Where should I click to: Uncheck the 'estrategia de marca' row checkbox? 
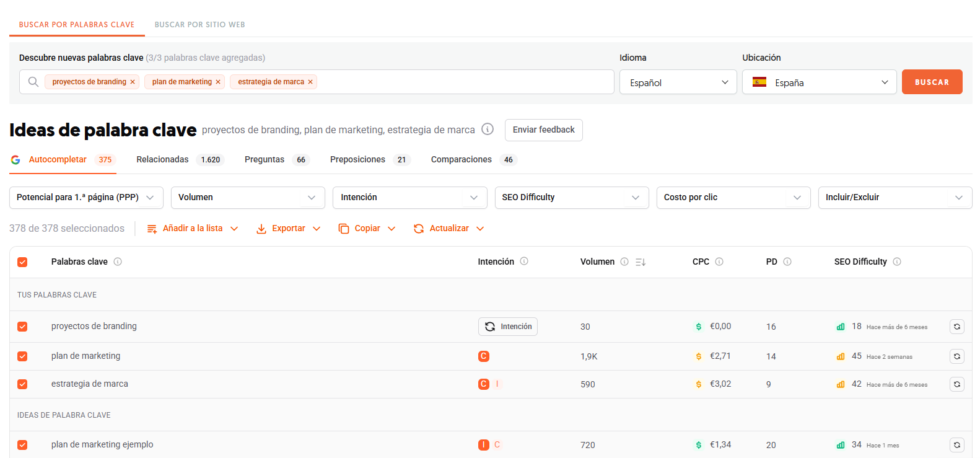[x=22, y=384]
